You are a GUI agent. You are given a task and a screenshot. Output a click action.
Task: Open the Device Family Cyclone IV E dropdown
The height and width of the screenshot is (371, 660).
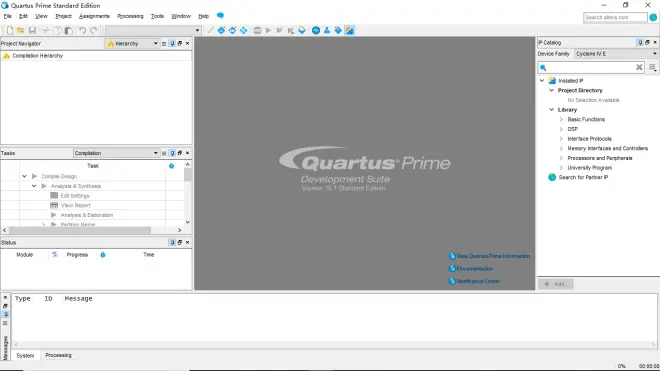pyautogui.click(x=616, y=54)
